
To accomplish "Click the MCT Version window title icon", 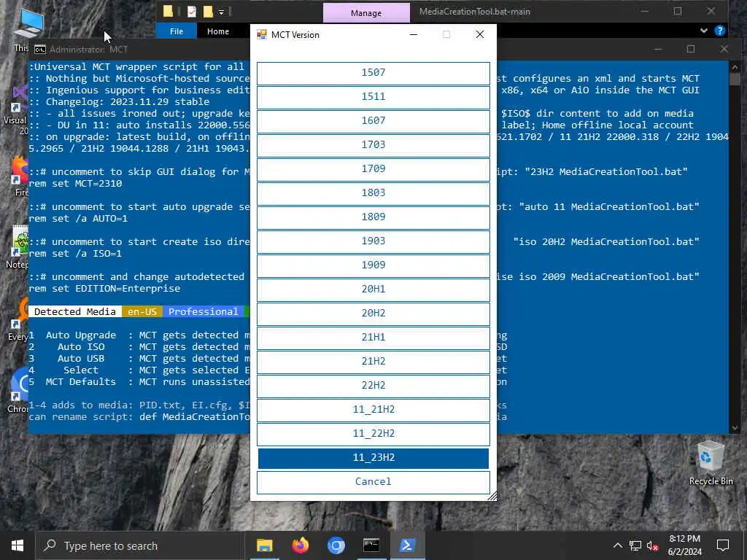I will point(262,35).
